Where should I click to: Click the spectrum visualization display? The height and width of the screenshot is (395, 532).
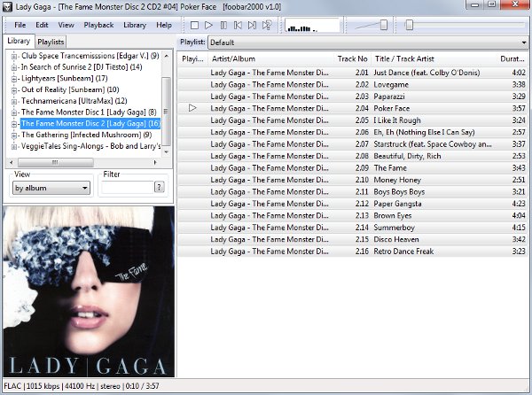(312, 26)
